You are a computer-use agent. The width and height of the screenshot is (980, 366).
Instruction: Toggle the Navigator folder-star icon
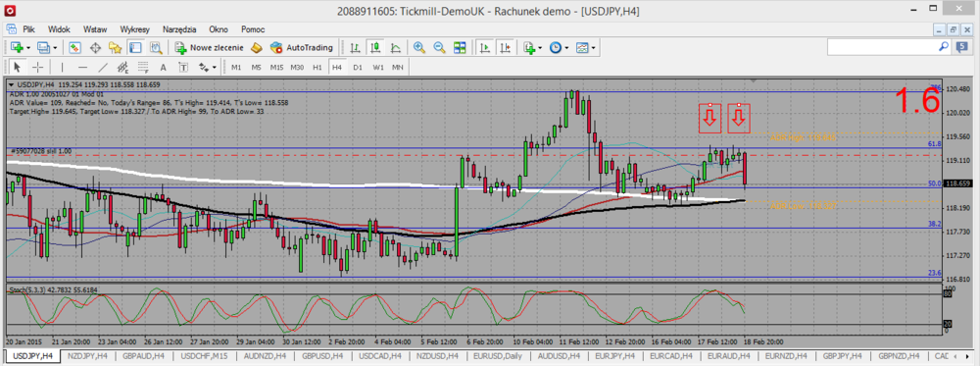coord(115,47)
